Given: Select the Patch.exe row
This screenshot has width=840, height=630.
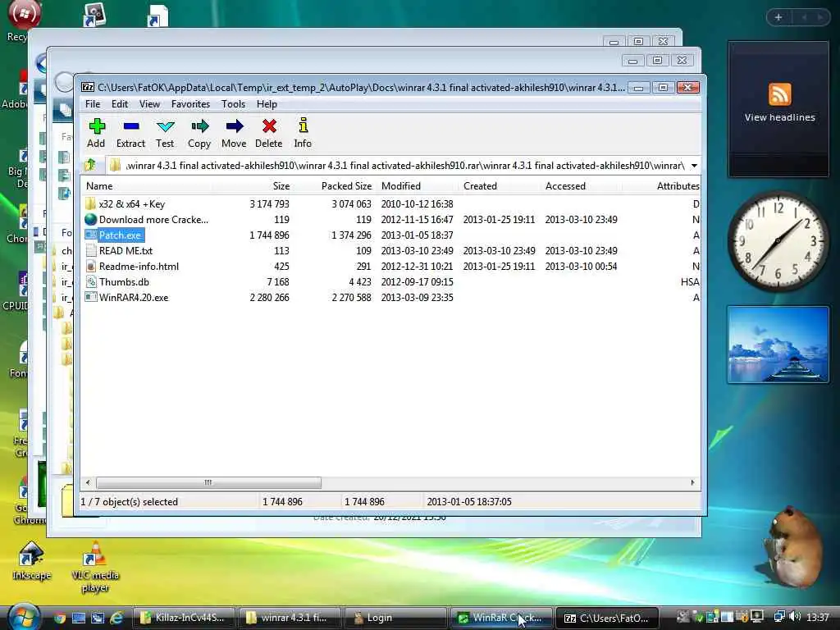Looking at the screenshot, I should coord(391,235).
